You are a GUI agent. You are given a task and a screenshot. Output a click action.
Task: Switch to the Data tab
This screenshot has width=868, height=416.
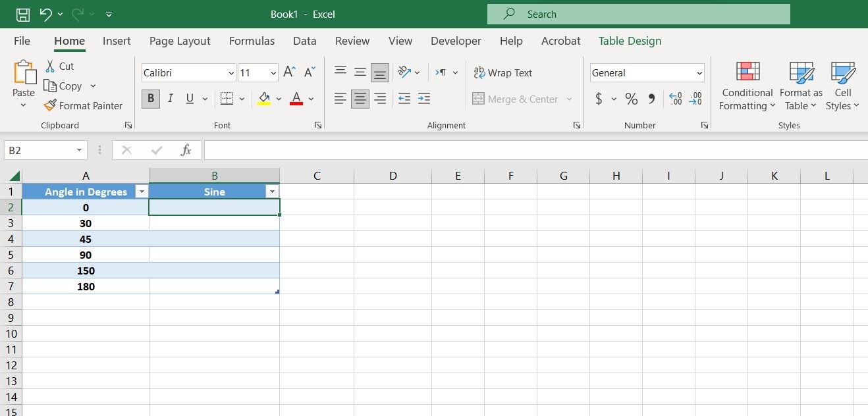point(304,41)
